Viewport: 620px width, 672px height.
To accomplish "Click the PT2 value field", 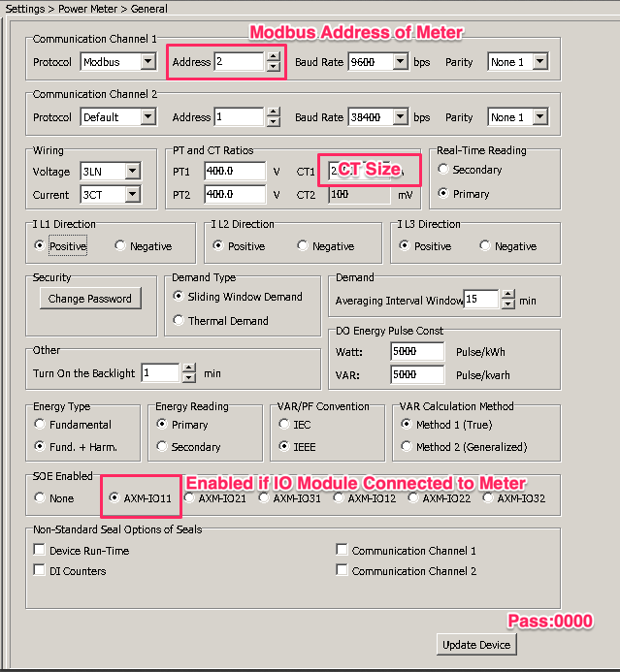I will click(235, 195).
